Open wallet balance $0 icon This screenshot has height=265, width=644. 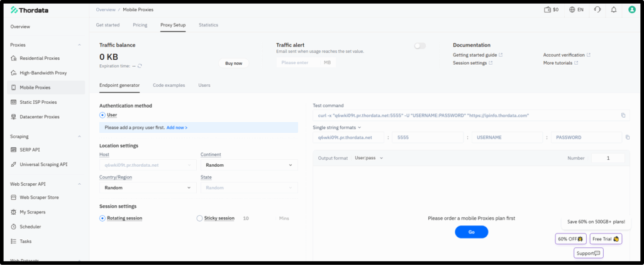click(547, 9)
